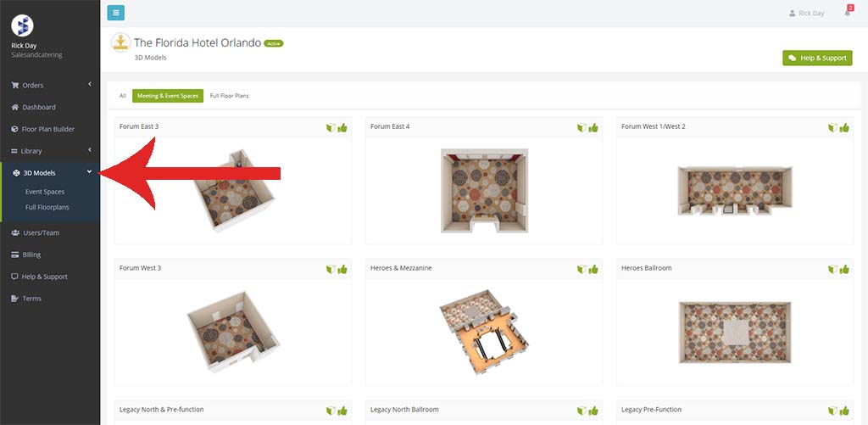Viewport: 868px width, 425px height.
Task: Switch to the Full Floor Plans tab
Action: coord(229,96)
